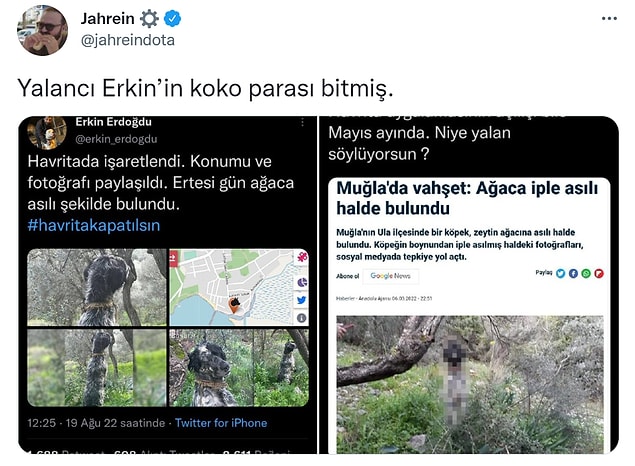Click the map location pin marker
635x466 pixels.
[234, 305]
